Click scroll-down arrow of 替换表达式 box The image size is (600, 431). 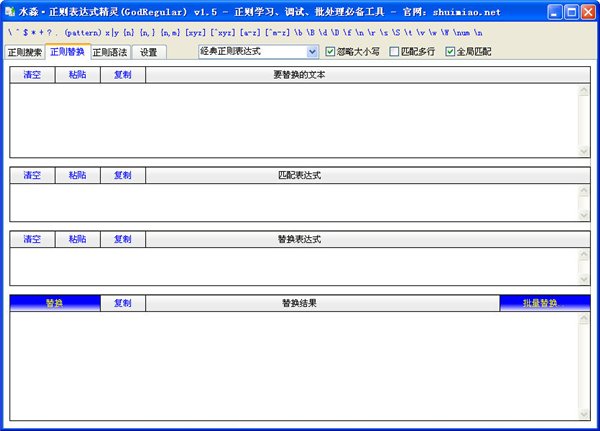(584, 279)
